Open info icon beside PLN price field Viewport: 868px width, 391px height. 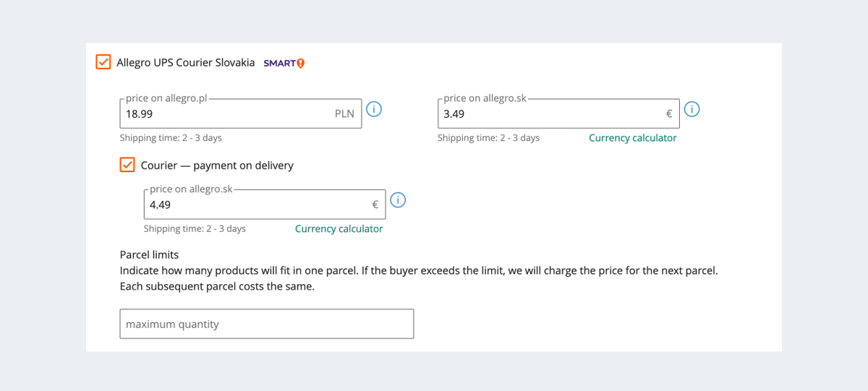click(x=374, y=109)
